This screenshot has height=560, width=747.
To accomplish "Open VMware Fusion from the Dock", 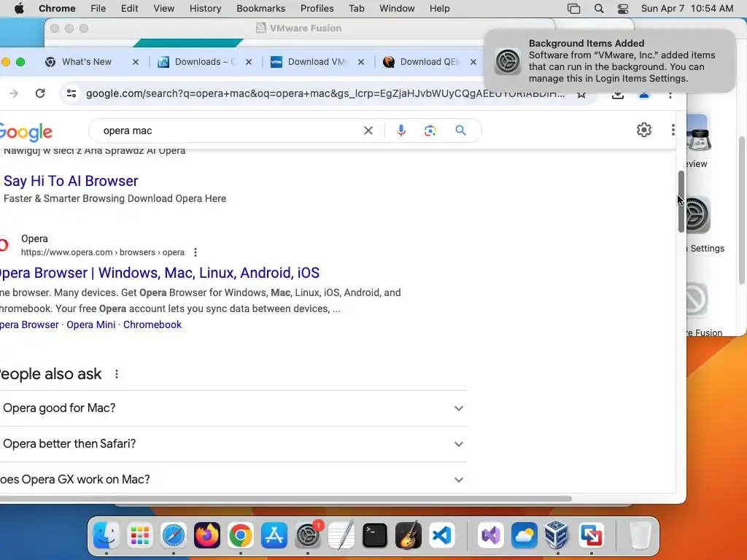I will [591, 535].
